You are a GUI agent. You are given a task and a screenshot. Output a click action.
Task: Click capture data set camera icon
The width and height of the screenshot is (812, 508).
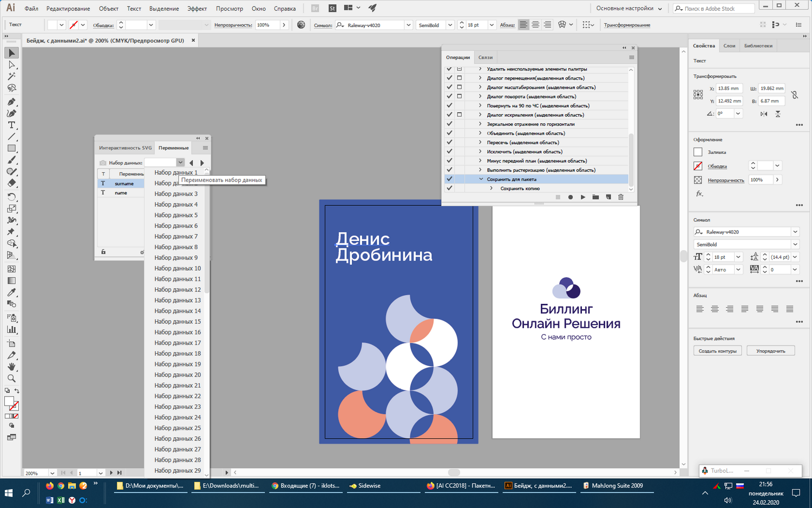[x=103, y=162]
